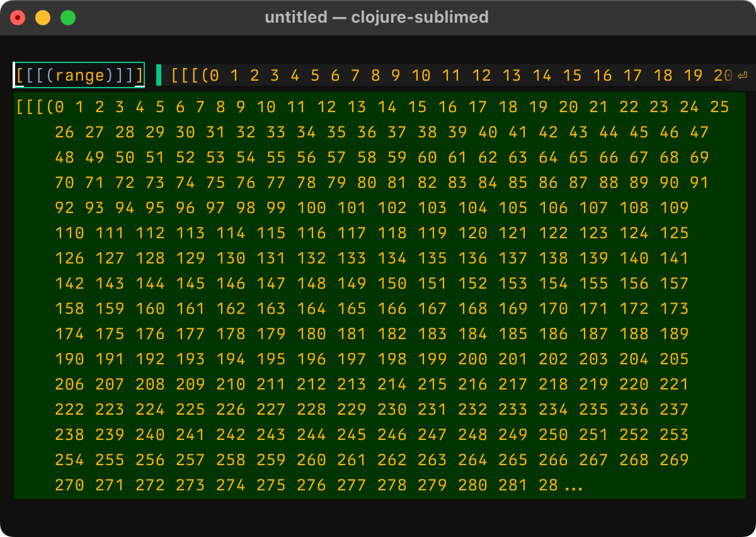The height and width of the screenshot is (537, 756).
Task: Minimize the window using the yellow button
Action: 43,18
